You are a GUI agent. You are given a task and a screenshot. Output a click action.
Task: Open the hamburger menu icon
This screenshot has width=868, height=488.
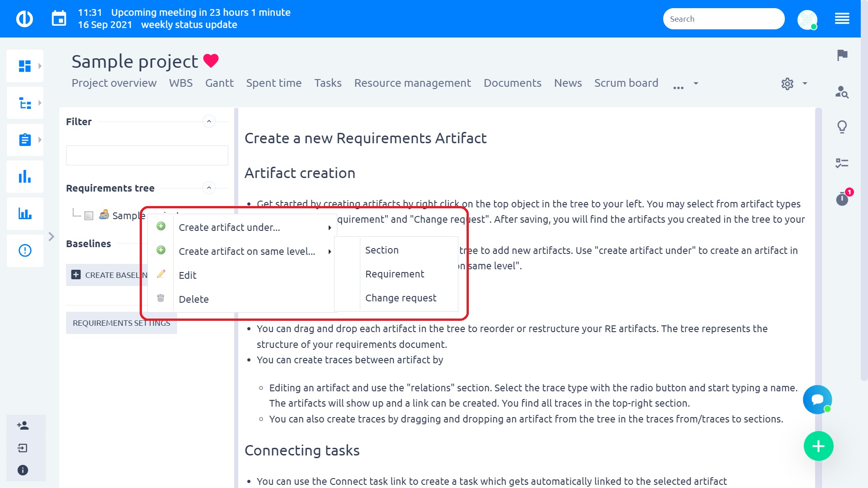pyautogui.click(x=842, y=19)
